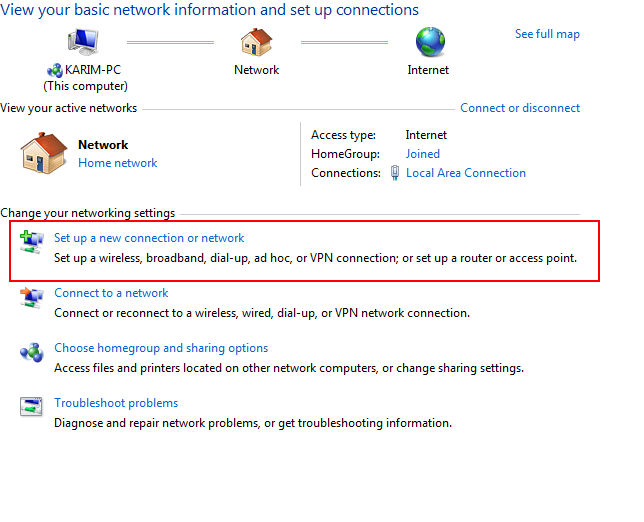
Task: Click the new connection setup icon
Action: [32, 241]
